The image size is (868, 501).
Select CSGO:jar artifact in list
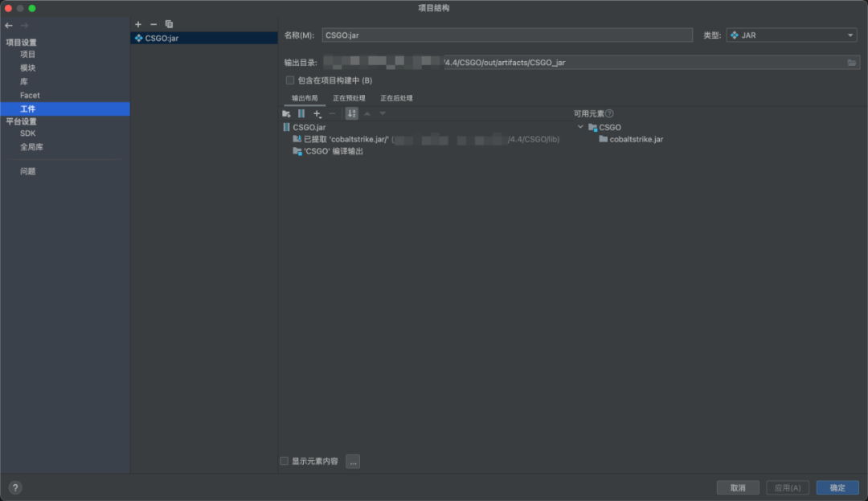204,38
